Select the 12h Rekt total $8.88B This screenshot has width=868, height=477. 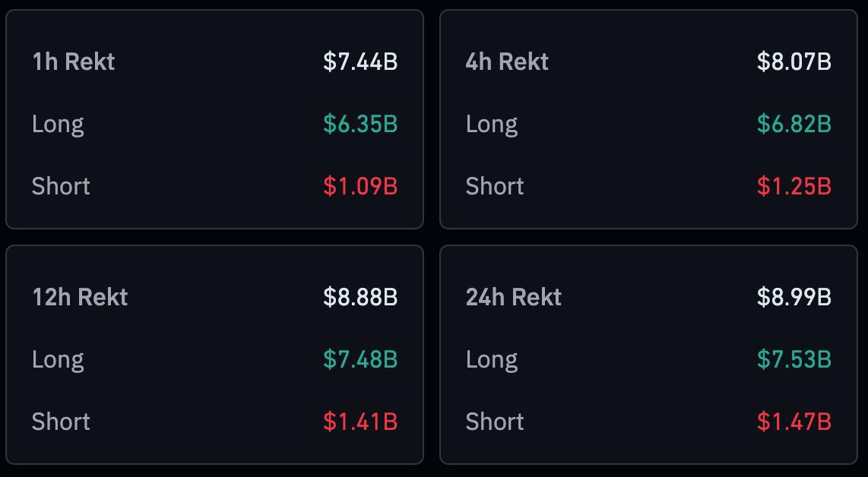tap(360, 297)
